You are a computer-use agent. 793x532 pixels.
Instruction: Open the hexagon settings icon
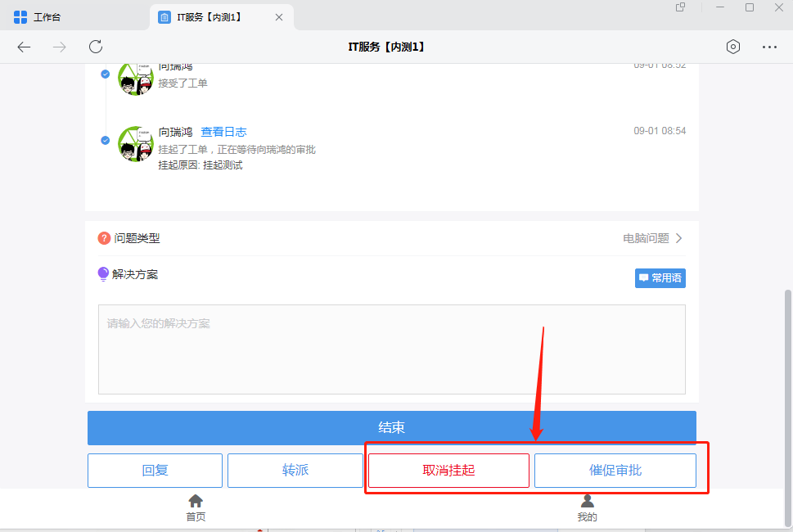click(733, 47)
